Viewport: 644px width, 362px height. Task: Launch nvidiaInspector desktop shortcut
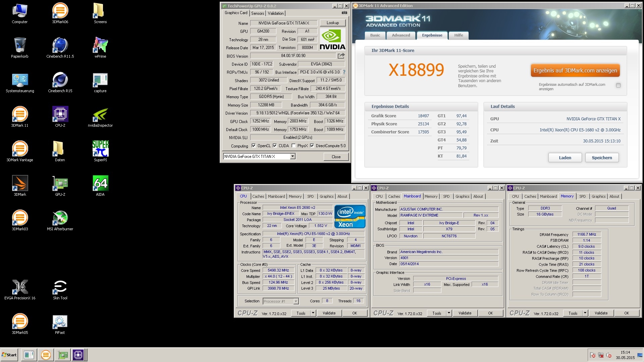pos(100,117)
